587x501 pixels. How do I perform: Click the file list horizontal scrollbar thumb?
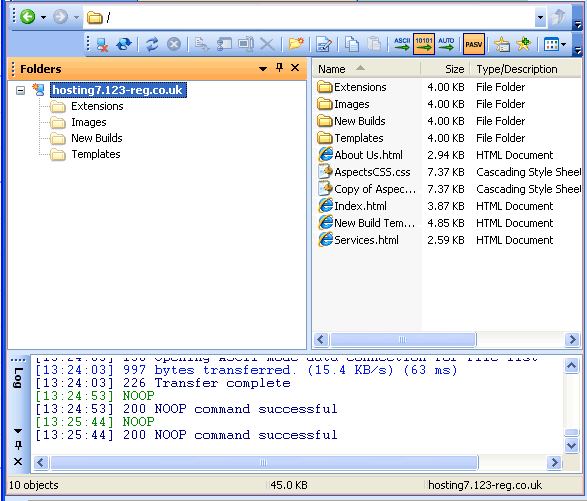[403, 340]
